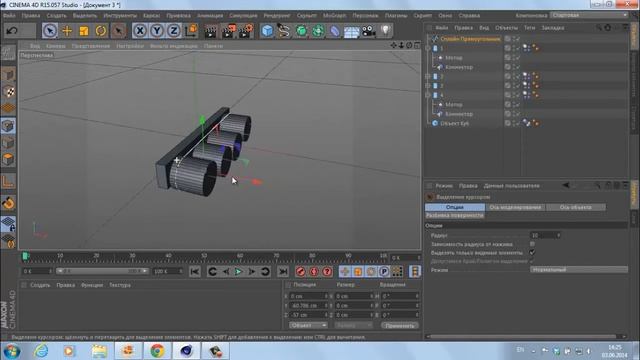Click Make Editable icon in left sidebar
Screen dimensions: 640x360
click(x=8, y=53)
